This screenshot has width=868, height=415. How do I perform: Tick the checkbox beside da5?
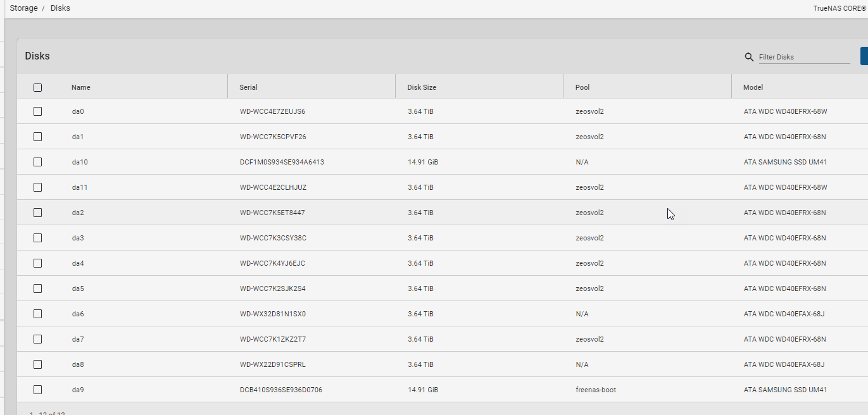click(x=37, y=288)
